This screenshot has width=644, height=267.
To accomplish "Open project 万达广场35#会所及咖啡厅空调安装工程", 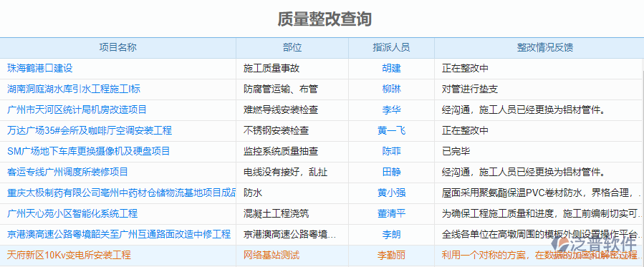I will pyautogui.click(x=90, y=130).
